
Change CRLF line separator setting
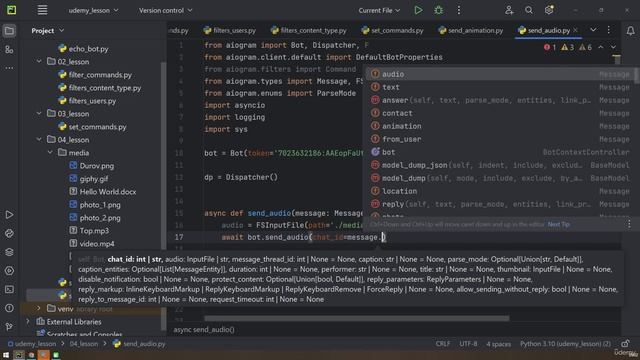(442, 344)
